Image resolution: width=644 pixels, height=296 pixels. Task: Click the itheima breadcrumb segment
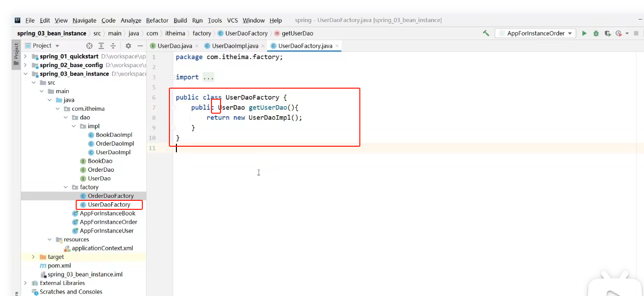tap(174, 34)
